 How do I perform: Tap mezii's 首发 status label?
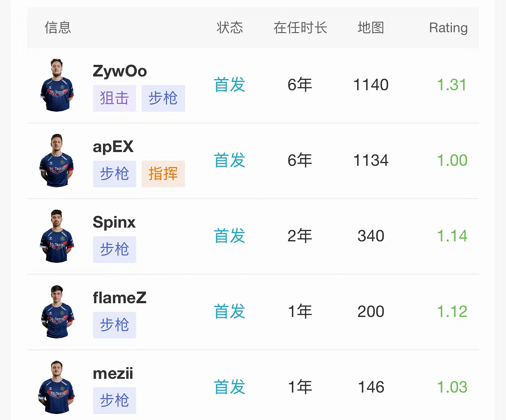(230, 387)
